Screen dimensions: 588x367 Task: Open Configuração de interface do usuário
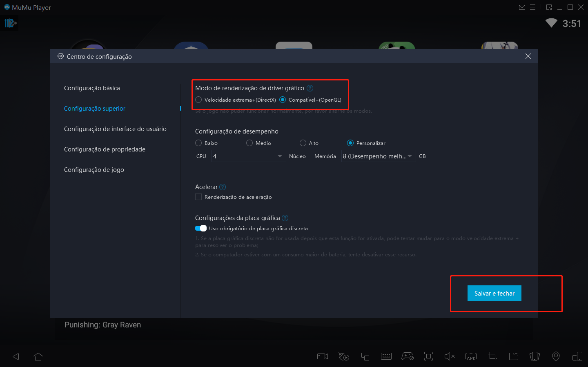click(115, 129)
